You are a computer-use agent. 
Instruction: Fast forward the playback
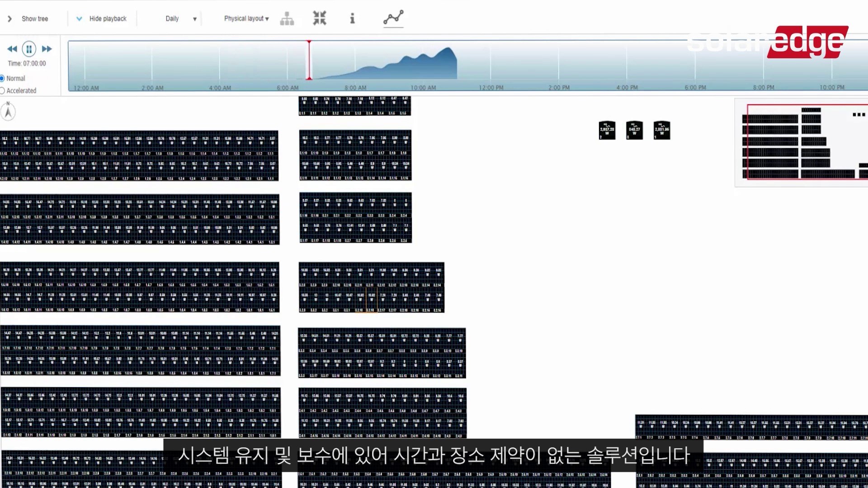click(x=47, y=49)
